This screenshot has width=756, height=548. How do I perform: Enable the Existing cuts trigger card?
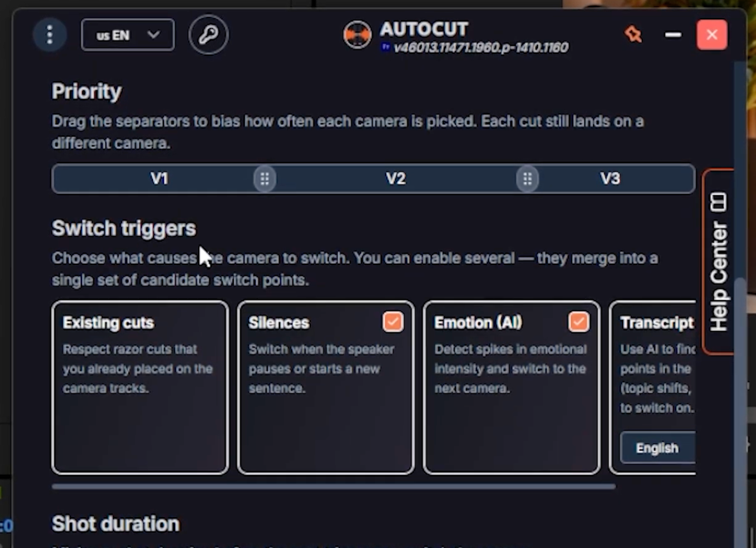[140, 388]
